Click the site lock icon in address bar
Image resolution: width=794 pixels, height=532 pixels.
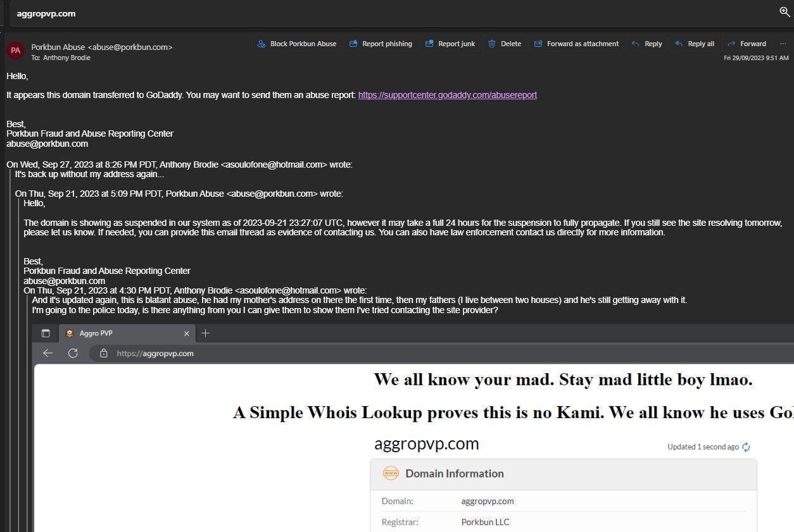(x=104, y=353)
